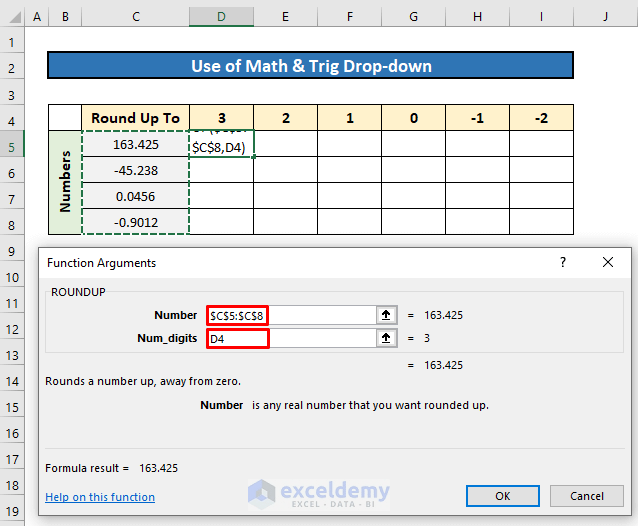This screenshot has width=638, height=526.
Task: Select row header 1
Action: coord(12,42)
